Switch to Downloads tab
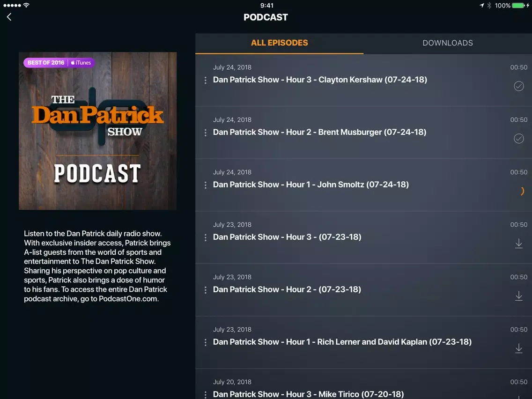 448,43
